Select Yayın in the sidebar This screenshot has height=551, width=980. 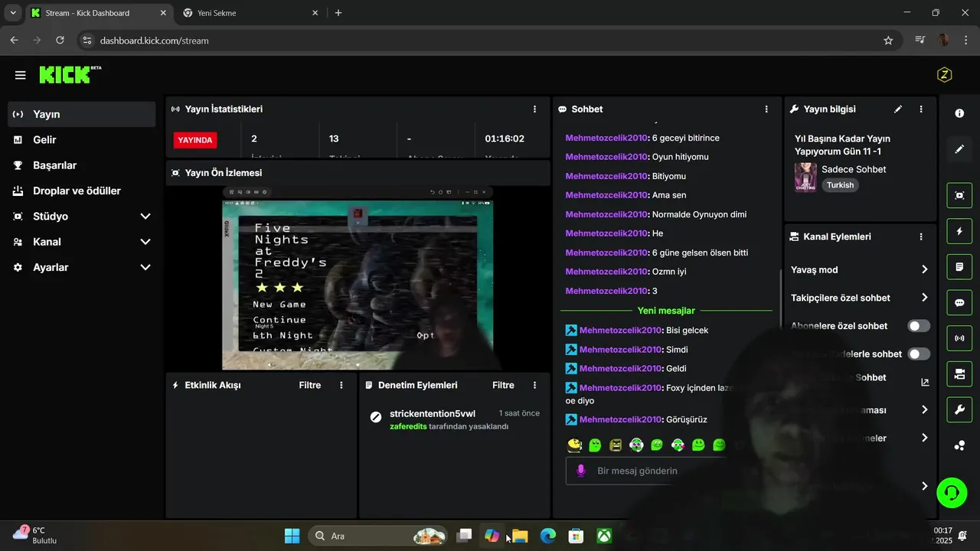82,114
